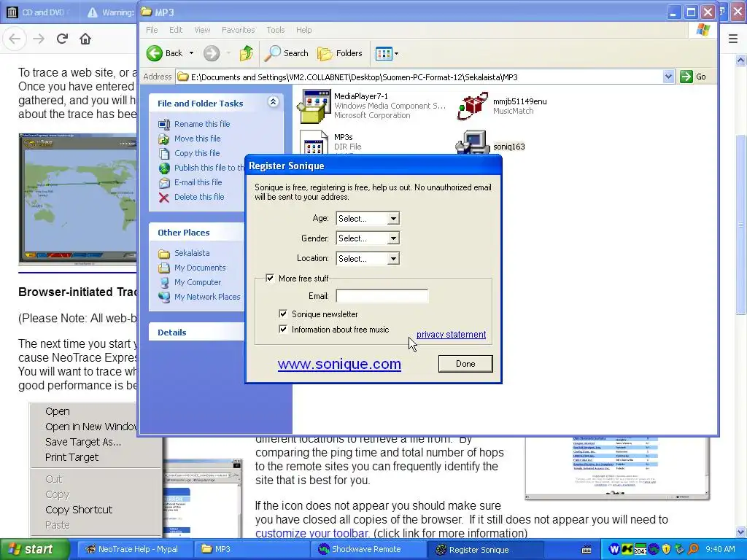747x560 pixels.
Task: Open the Tools menu
Action: (275, 30)
